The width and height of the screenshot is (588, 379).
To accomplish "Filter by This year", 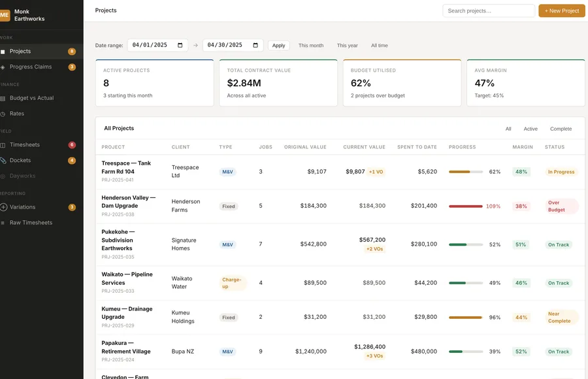I will click(x=348, y=45).
